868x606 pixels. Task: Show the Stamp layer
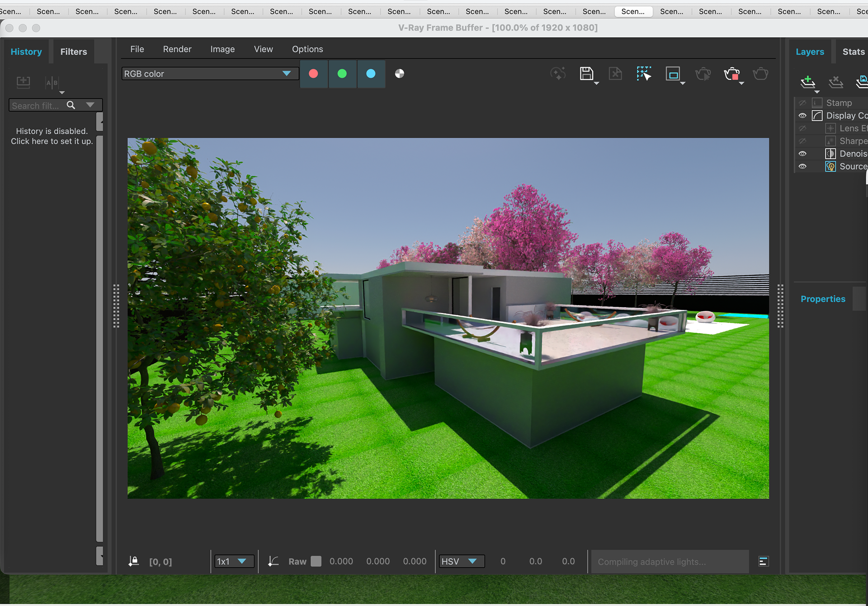point(802,103)
